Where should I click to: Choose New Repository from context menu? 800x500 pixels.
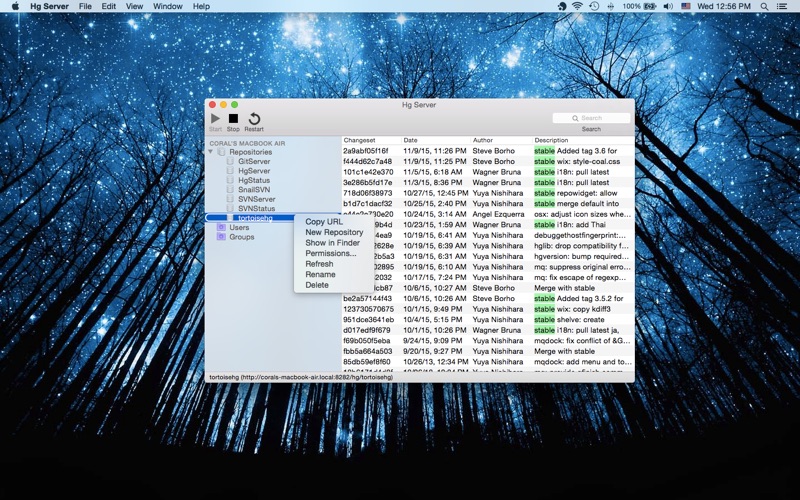334,232
